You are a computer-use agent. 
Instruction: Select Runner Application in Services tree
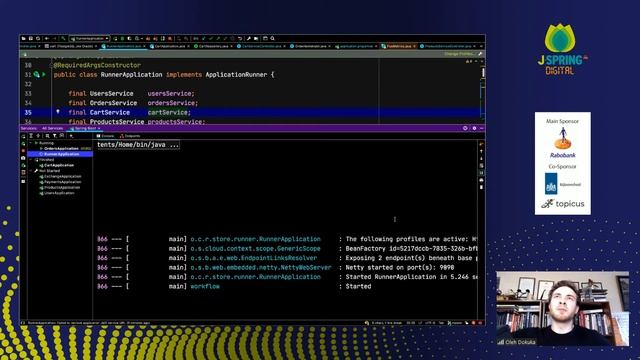click(x=61, y=154)
